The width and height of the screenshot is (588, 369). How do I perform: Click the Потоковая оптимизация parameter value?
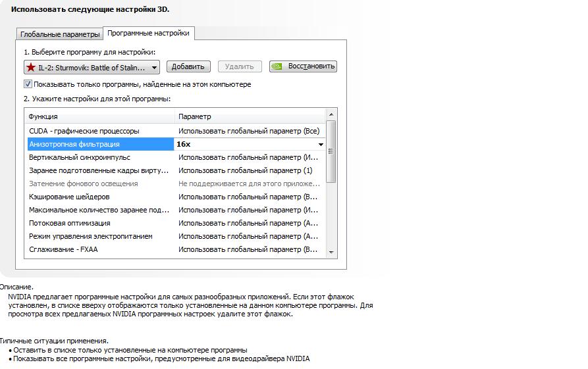248,223
